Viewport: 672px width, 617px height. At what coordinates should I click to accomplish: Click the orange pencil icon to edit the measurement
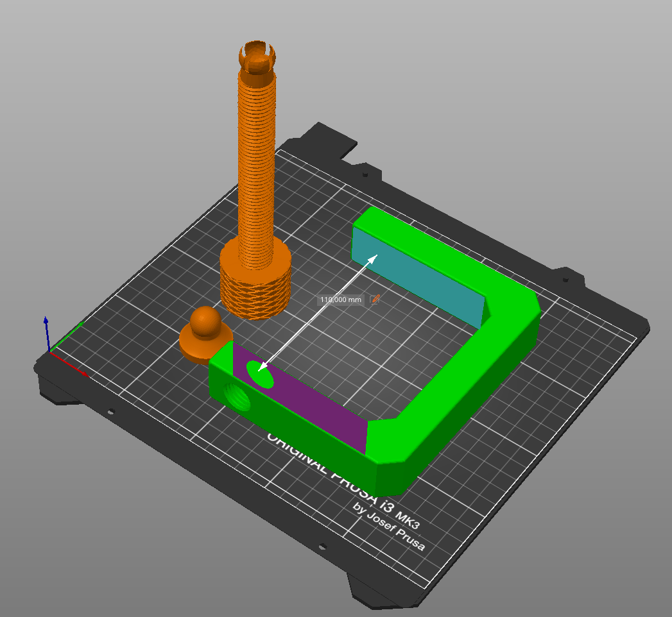(375, 299)
